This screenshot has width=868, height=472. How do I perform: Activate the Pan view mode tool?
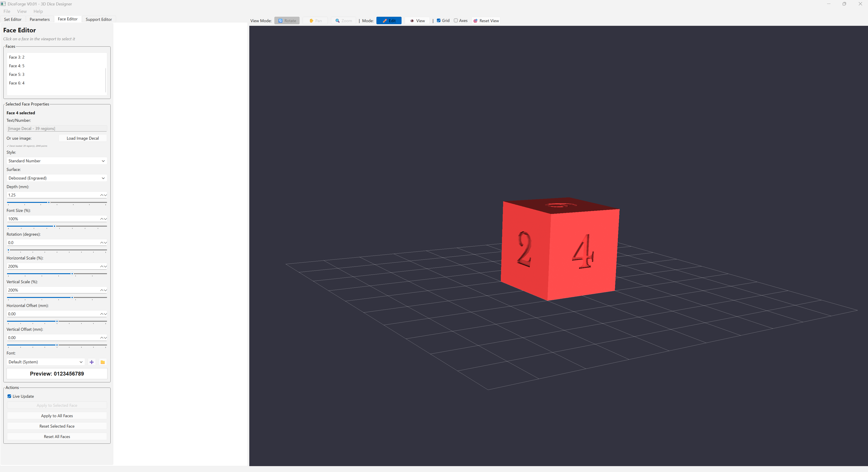click(315, 21)
